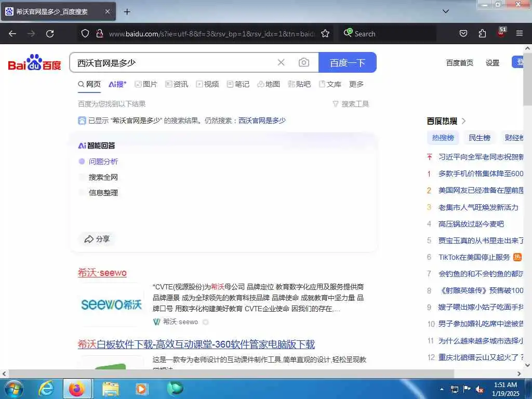This screenshot has height=399, width=532.
Task: Open hot search TikTok在美国停止服务
Action: [474, 257]
